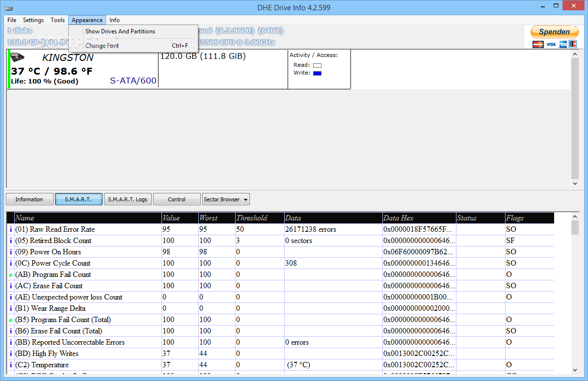Sort by the Worst column header

pyautogui.click(x=217, y=218)
